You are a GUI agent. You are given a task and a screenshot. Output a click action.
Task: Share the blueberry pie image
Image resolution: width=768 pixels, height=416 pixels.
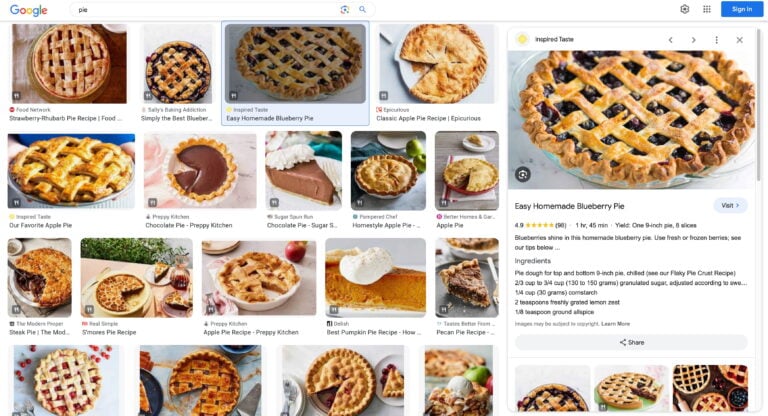click(x=631, y=343)
